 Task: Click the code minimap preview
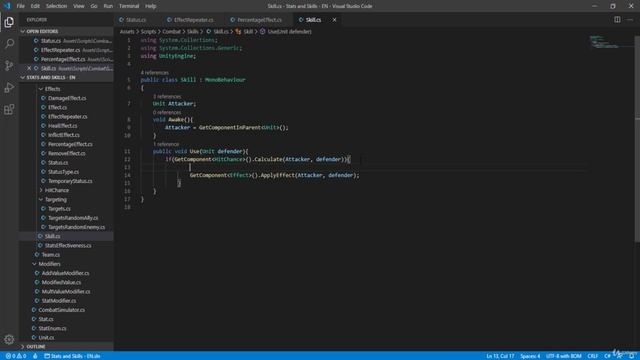click(604, 42)
